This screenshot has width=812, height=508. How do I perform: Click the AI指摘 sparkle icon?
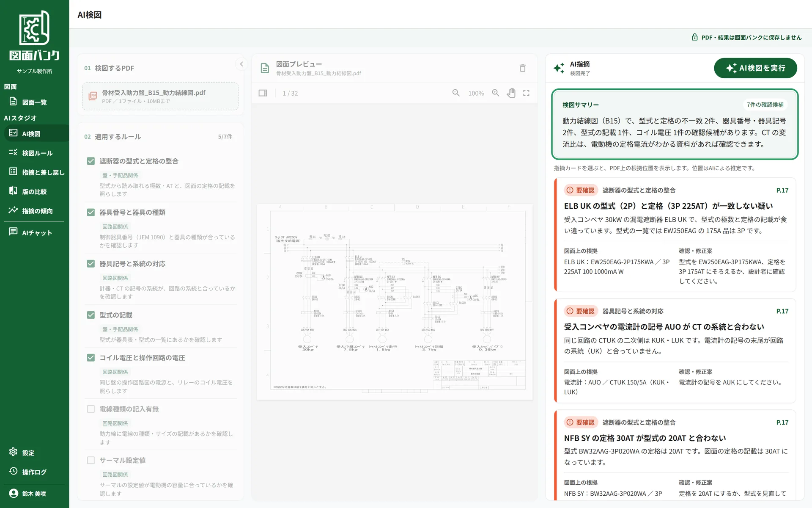[559, 68]
